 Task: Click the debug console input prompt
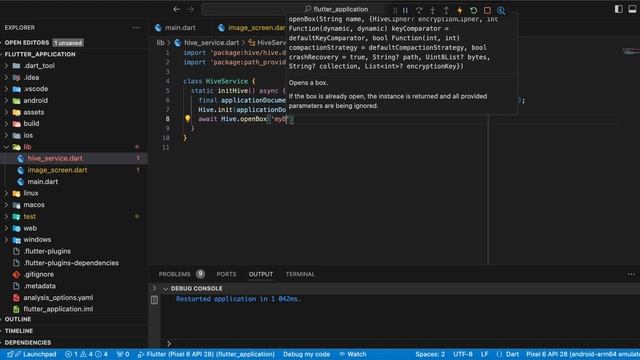(400, 344)
